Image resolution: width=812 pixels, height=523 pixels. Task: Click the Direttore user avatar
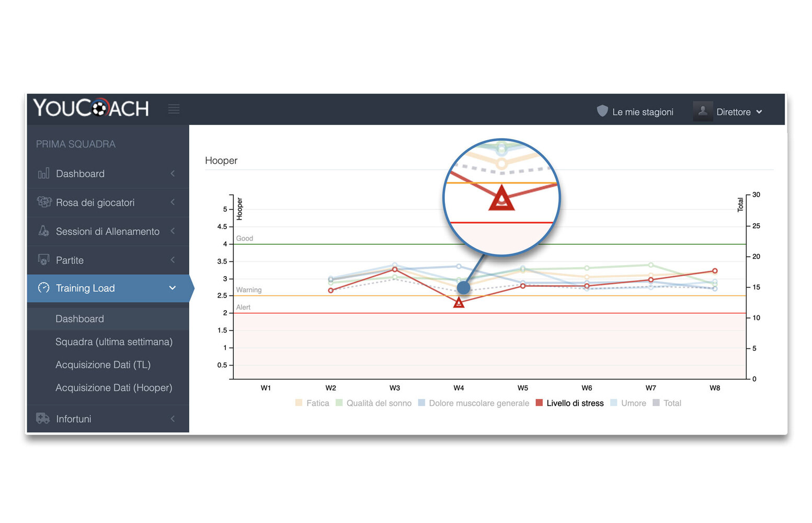pyautogui.click(x=702, y=111)
